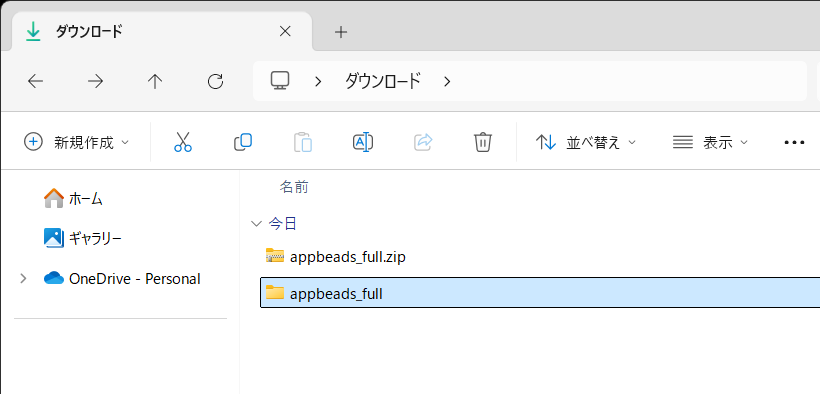This screenshot has width=820, height=394.
Task: Click the Delete trash can icon
Action: 483,142
